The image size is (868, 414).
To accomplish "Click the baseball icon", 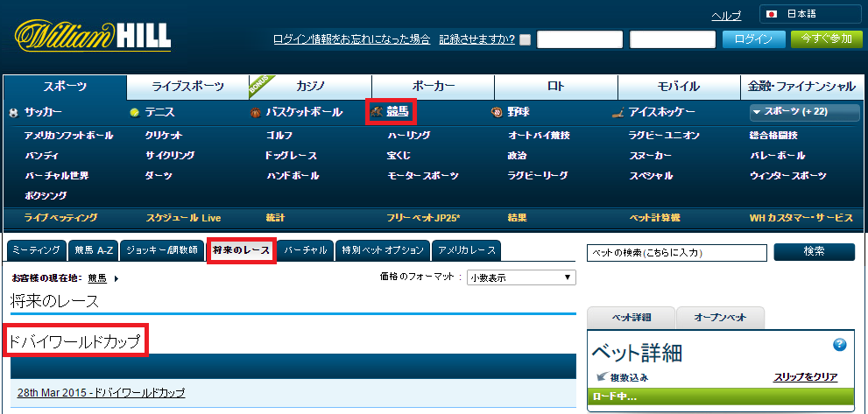I will point(497,112).
